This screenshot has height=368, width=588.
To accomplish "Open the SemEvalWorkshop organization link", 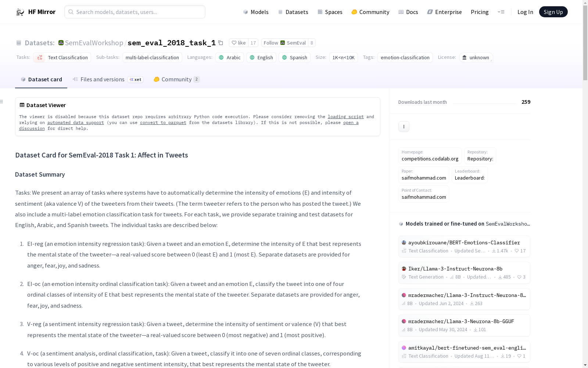I will [x=94, y=43].
